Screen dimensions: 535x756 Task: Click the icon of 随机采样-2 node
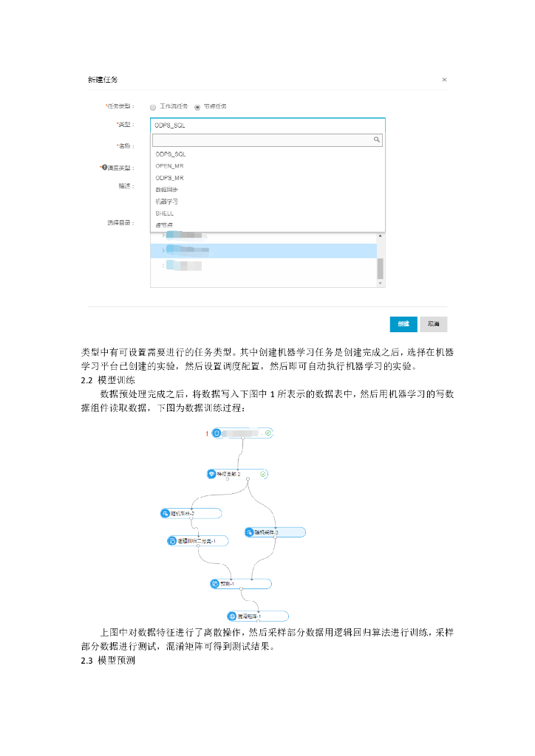pyautogui.click(x=165, y=514)
